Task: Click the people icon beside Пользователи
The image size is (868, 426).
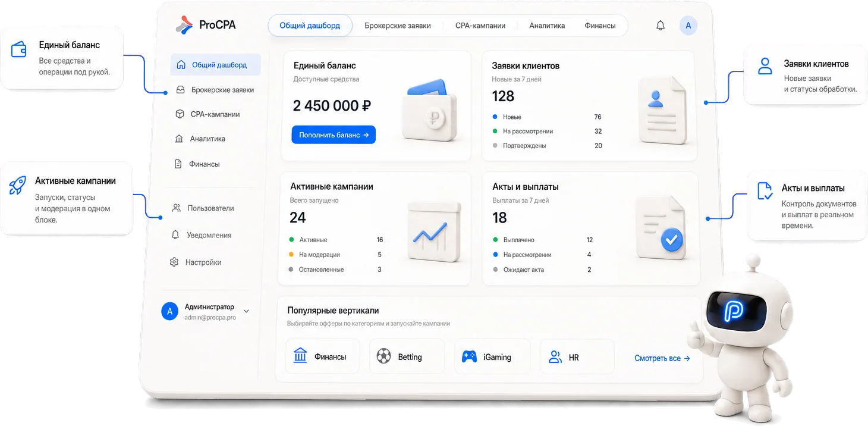Action: click(x=176, y=208)
